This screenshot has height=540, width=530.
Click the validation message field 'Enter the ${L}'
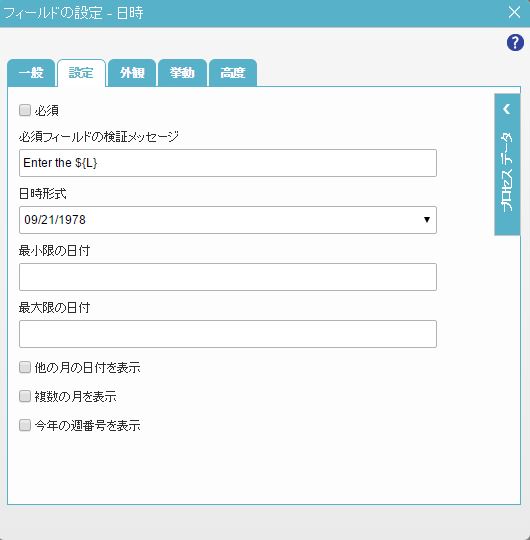coord(228,163)
